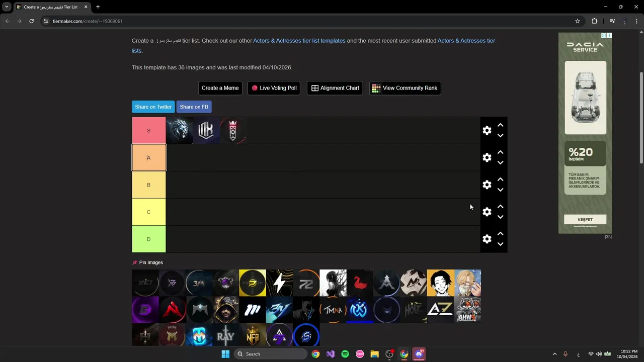Share tier list on FB
This screenshot has width=644, height=362.
[194, 107]
